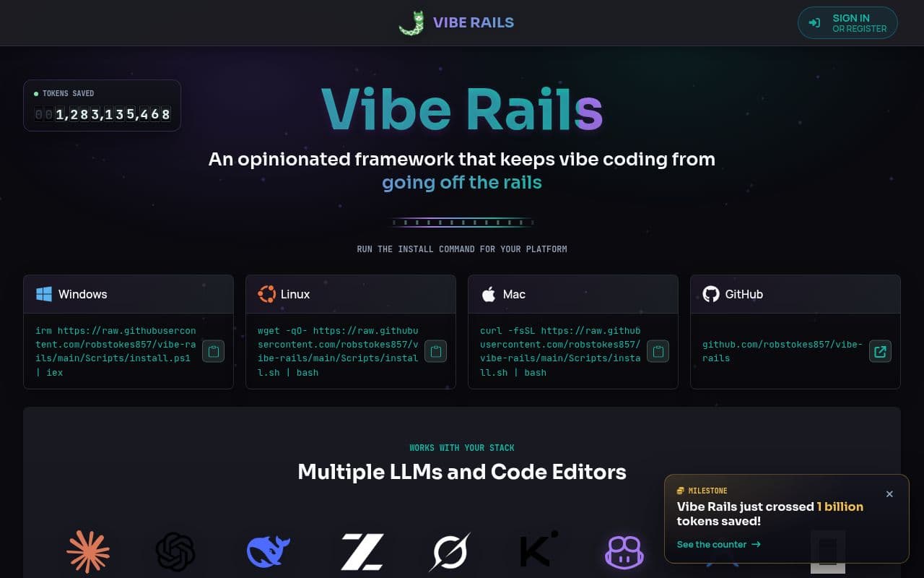Click the caterpillar logo in the header
This screenshot has height=578, width=924.
(x=411, y=22)
